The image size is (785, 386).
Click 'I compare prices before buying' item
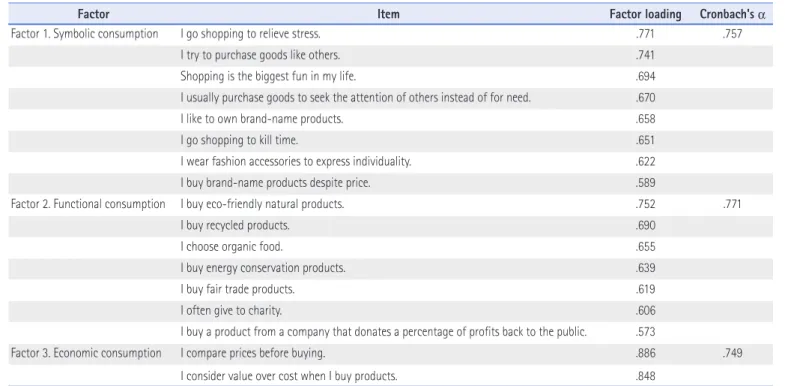253,353
